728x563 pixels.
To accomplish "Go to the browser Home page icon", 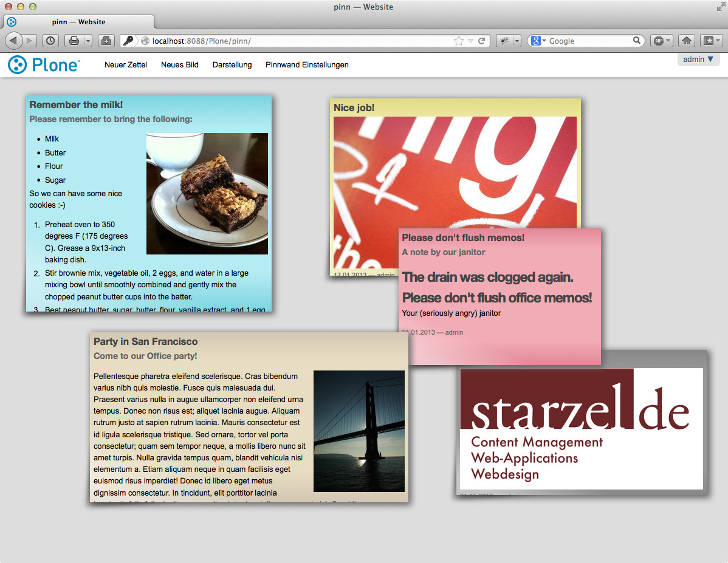I will 687,41.
